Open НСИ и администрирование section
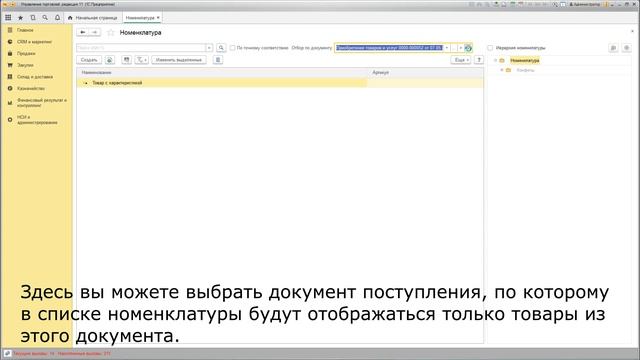Viewport: 640px width, 360px height. click(37, 120)
